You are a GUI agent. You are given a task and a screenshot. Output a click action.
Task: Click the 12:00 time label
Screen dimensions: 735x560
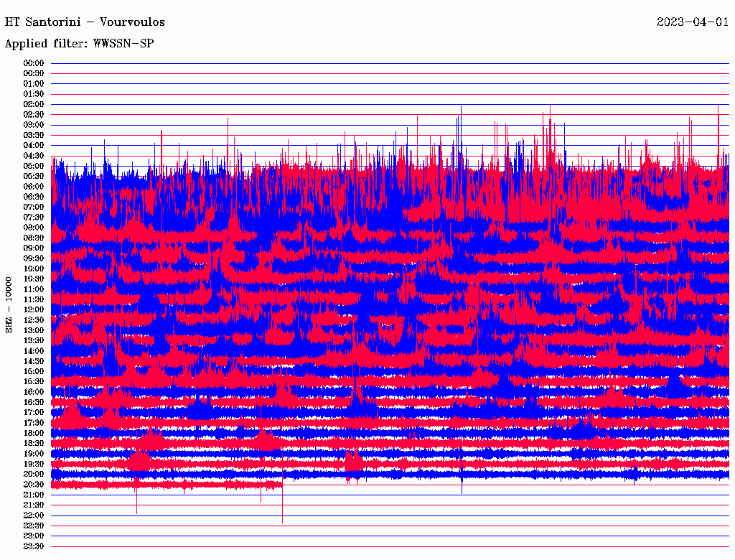tap(34, 309)
